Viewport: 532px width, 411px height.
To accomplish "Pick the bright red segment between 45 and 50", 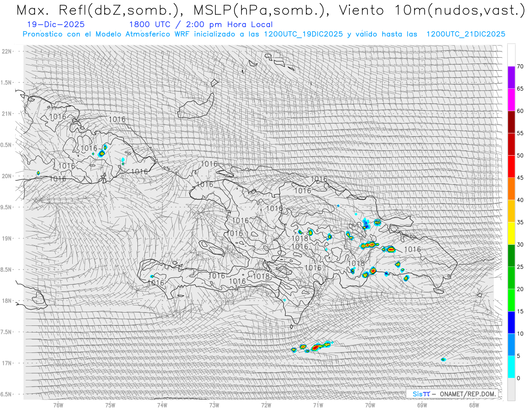I will tap(511, 167).
